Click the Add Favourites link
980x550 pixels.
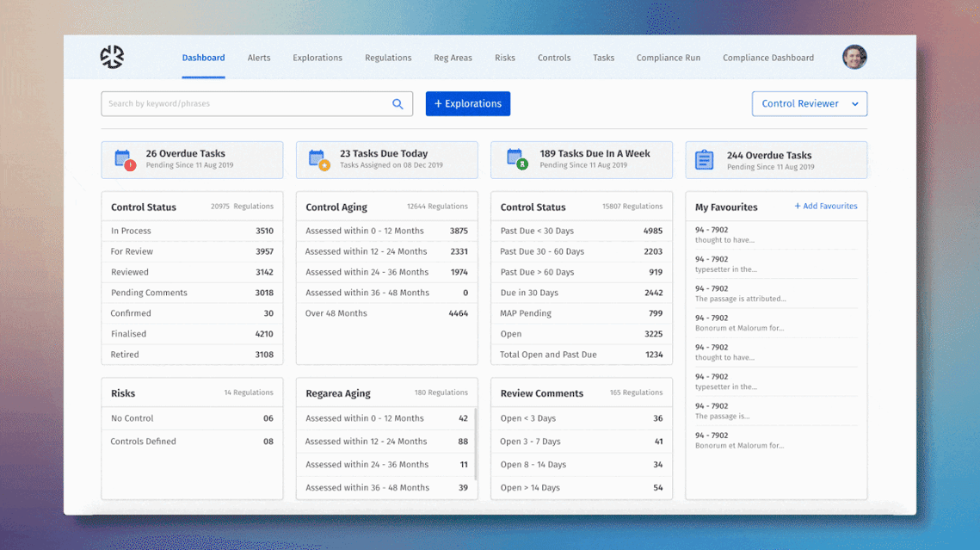pos(826,207)
